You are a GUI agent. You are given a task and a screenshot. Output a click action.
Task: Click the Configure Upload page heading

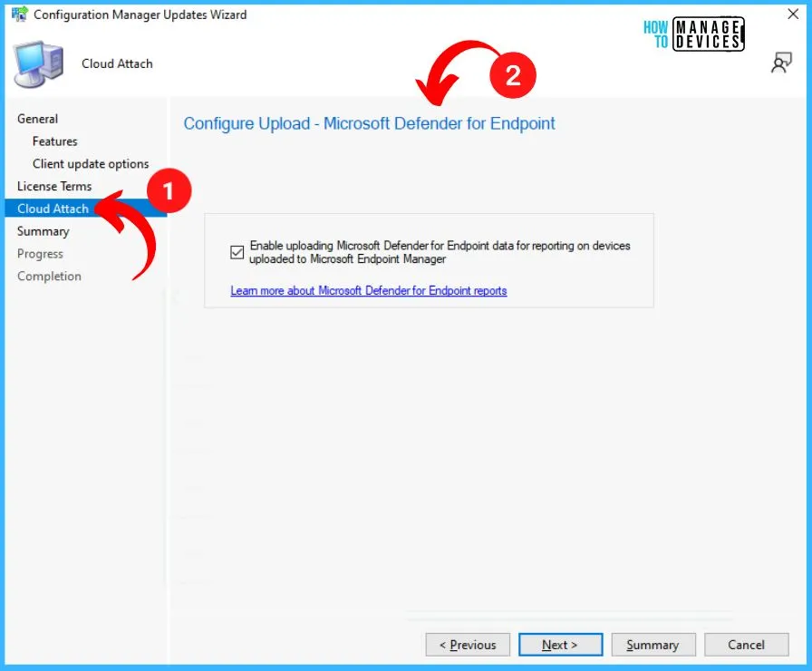(x=369, y=124)
